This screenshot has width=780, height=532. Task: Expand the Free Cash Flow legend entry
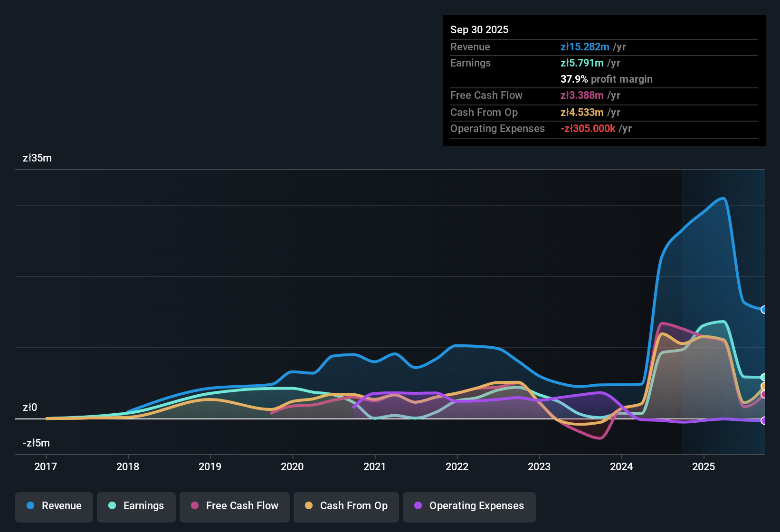[x=234, y=506]
